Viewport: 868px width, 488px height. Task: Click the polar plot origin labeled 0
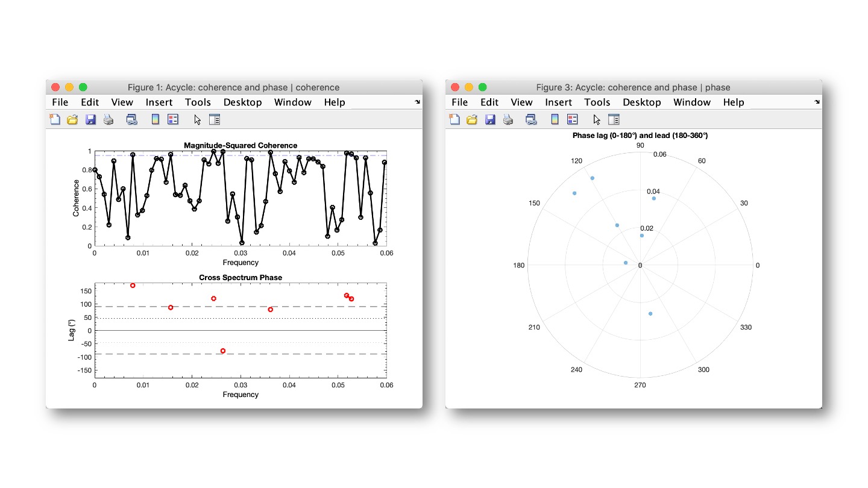click(640, 265)
